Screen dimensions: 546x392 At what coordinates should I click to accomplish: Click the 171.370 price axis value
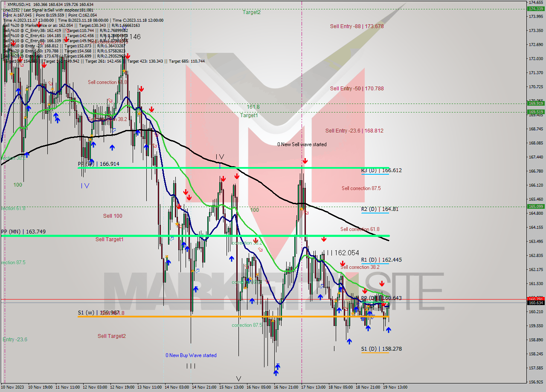click(536, 73)
